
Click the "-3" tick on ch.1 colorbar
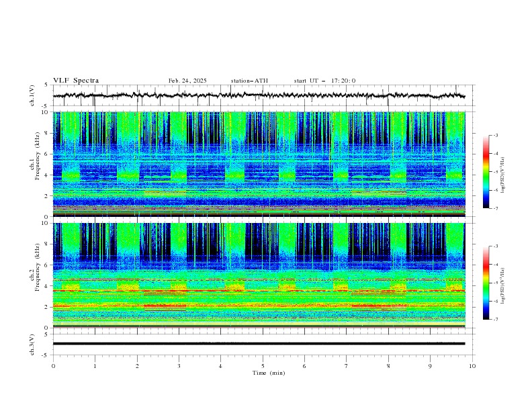pyautogui.click(x=495, y=135)
